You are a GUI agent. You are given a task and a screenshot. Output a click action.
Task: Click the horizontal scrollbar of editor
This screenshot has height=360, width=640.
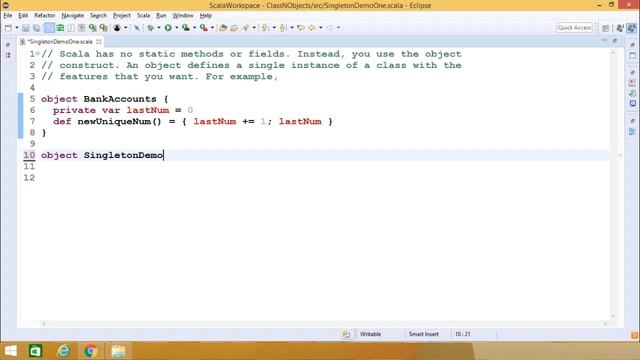[x=324, y=324]
